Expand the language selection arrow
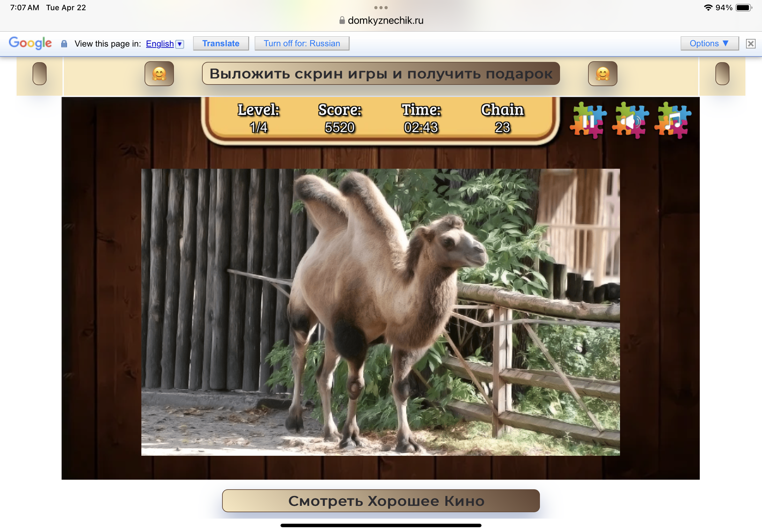The width and height of the screenshot is (762, 532). tap(180, 44)
